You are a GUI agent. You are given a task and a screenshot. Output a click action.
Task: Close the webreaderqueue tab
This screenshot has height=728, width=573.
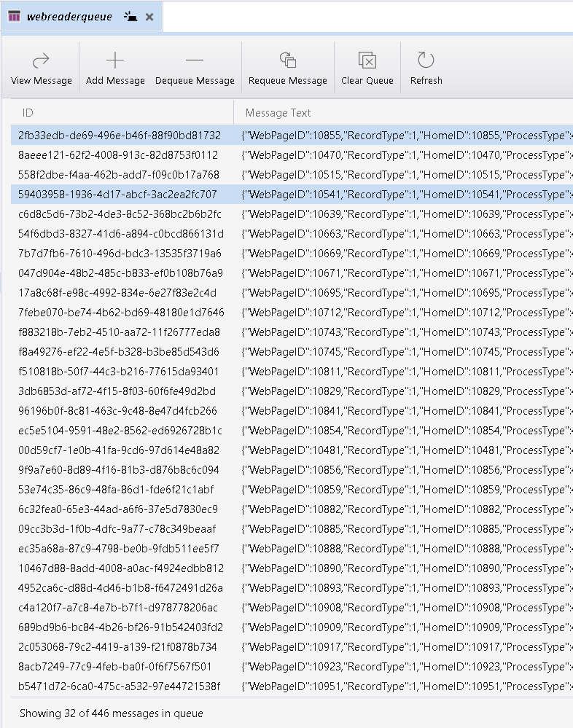[149, 17]
